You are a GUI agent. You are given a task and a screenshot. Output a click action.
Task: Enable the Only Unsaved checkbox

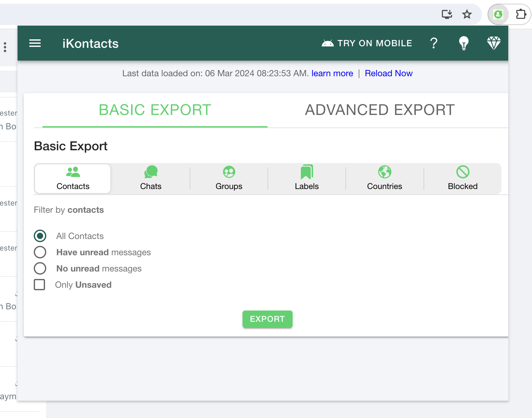[39, 285]
